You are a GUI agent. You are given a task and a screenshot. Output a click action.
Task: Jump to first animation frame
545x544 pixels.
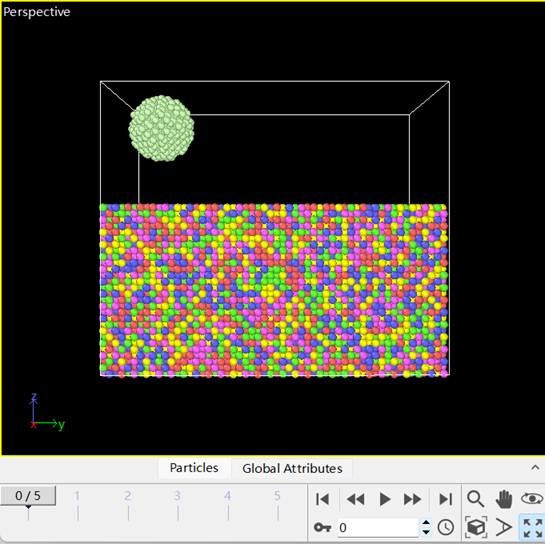click(x=323, y=499)
